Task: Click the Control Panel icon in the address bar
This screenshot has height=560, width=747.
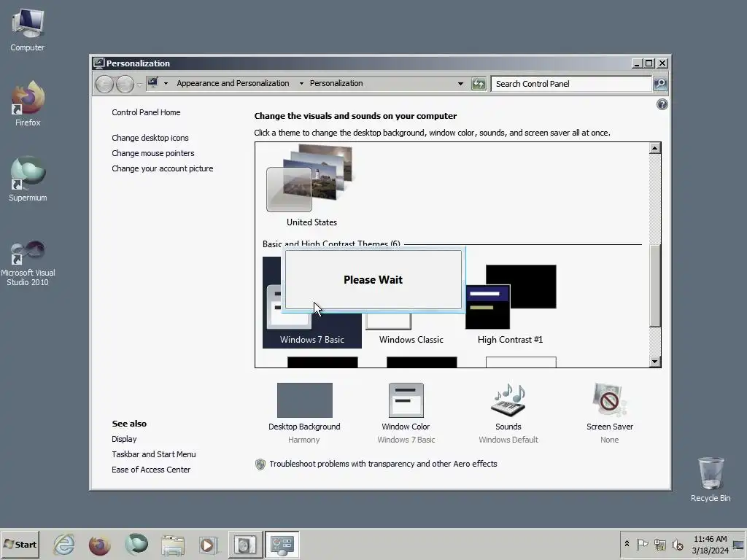Action: [152, 83]
